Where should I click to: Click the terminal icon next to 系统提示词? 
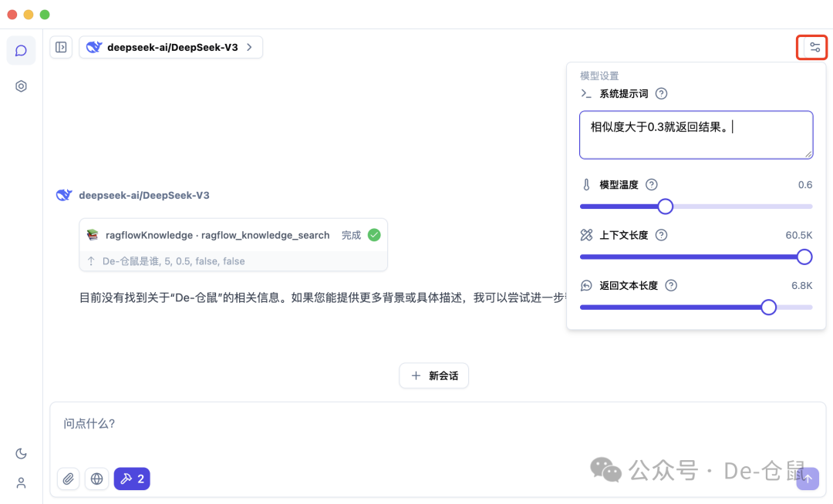[585, 92]
